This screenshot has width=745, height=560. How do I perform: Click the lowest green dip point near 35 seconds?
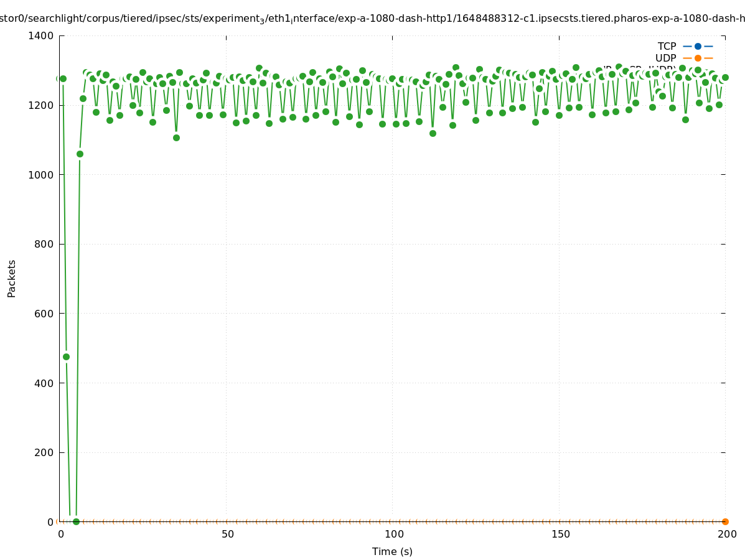tap(176, 138)
